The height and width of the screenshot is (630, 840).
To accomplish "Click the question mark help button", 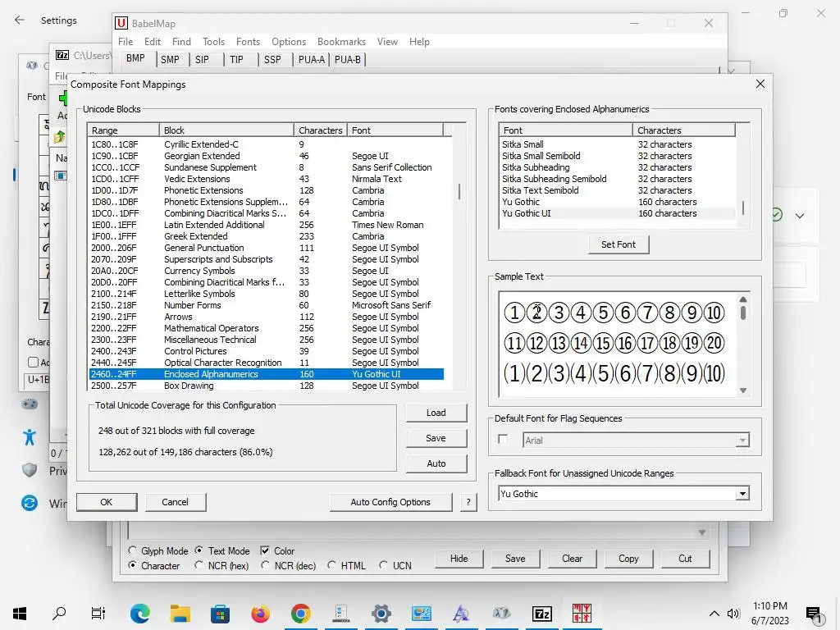I will (x=468, y=502).
